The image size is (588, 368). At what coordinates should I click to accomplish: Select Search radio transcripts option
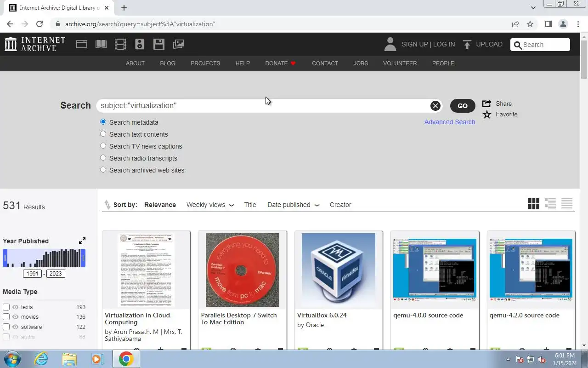pos(103,158)
